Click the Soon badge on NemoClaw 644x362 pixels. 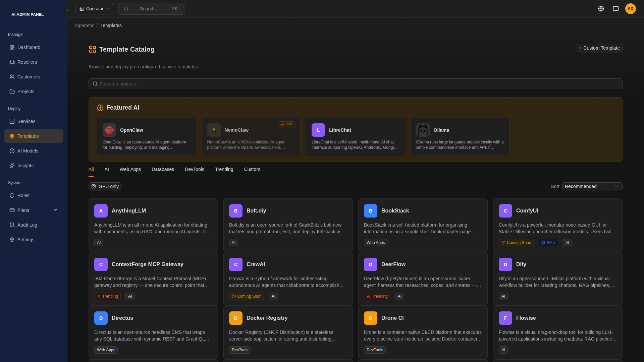pyautogui.click(x=286, y=124)
